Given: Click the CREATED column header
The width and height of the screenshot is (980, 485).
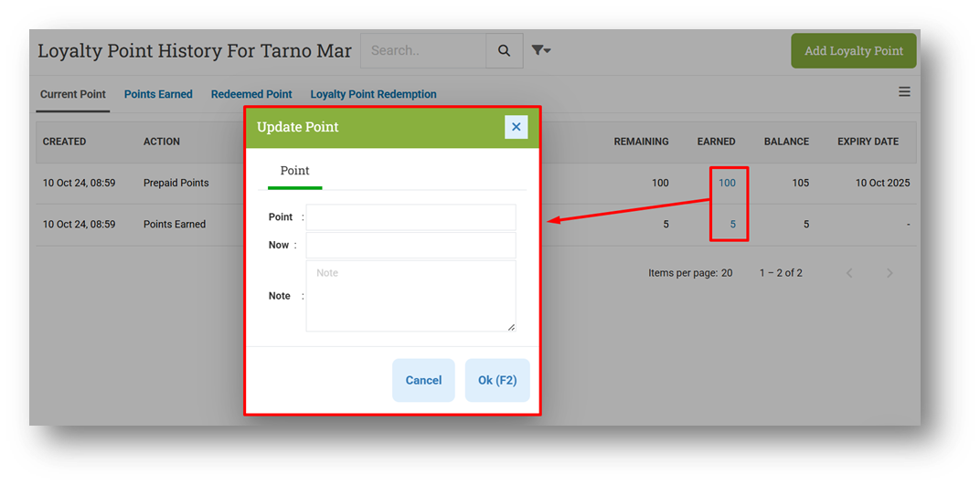Looking at the screenshot, I should pos(64,142).
